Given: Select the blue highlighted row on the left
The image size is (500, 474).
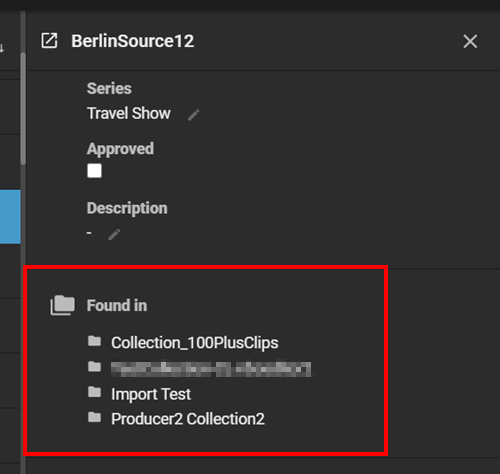Looking at the screenshot, I should [10, 217].
